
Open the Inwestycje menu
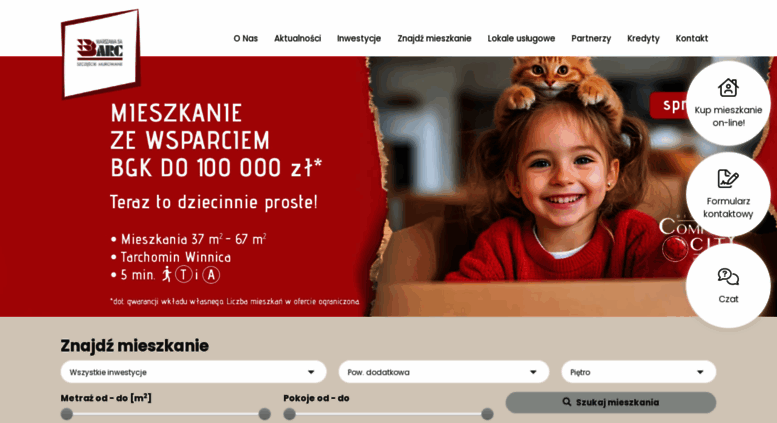pos(359,38)
